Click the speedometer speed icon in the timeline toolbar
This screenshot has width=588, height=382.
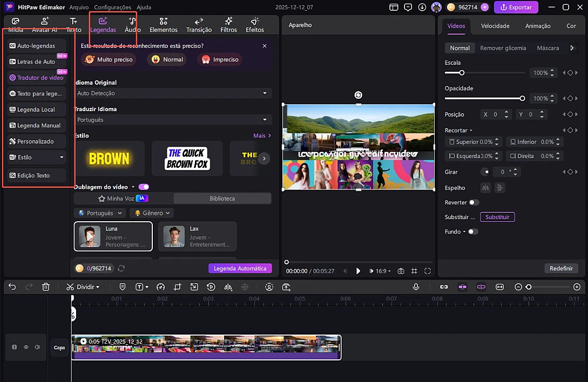(160, 287)
